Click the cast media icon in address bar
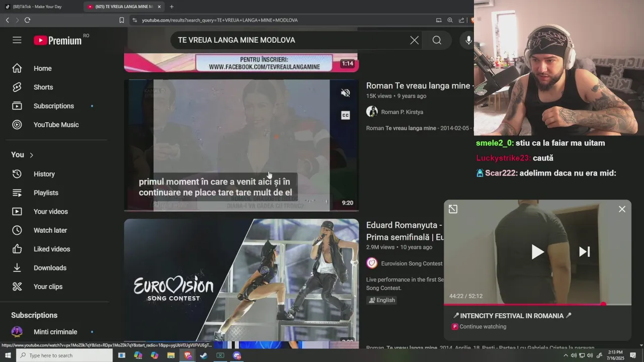 pos(439,20)
